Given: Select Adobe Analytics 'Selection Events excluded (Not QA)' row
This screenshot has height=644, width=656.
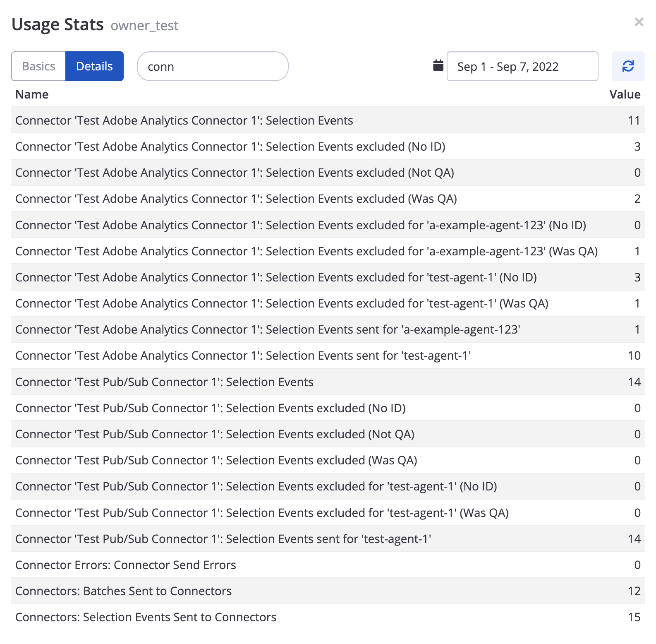Looking at the screenshot, I should point(328,173).
